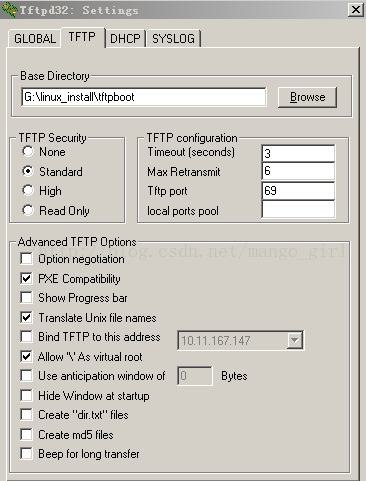Close the Tftpd32 Settings window
366x481 pixels.
coord(356,10)
